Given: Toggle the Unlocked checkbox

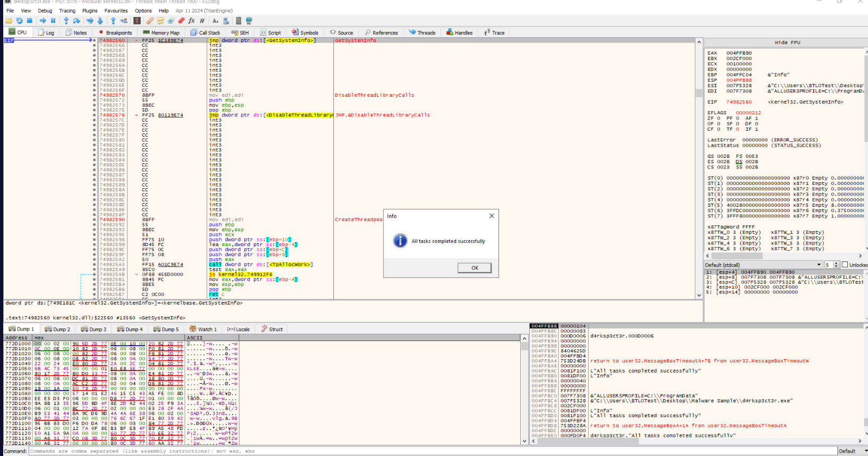Looking at the screenshot, I should pyautogui.click(x=845, y=265).
